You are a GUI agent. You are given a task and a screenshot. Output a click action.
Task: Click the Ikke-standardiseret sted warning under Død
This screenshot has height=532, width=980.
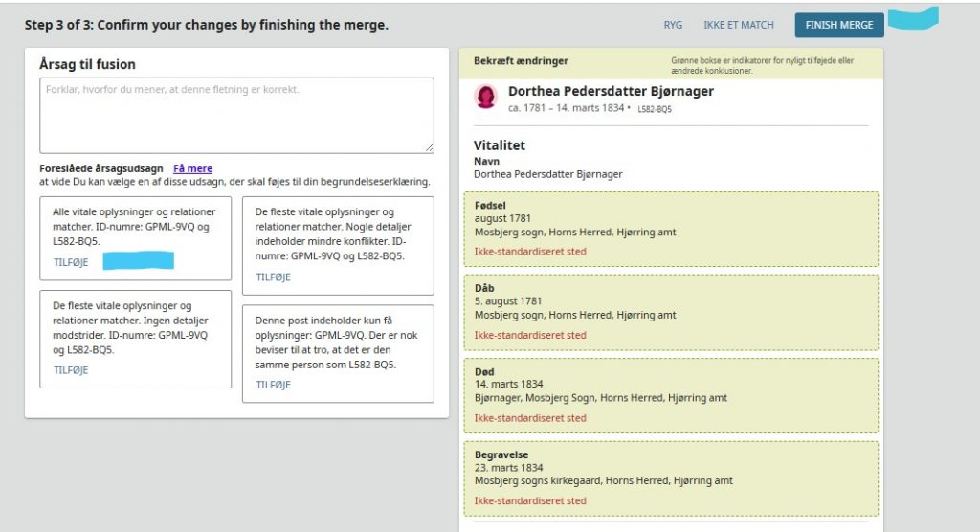tap(530, 418)
